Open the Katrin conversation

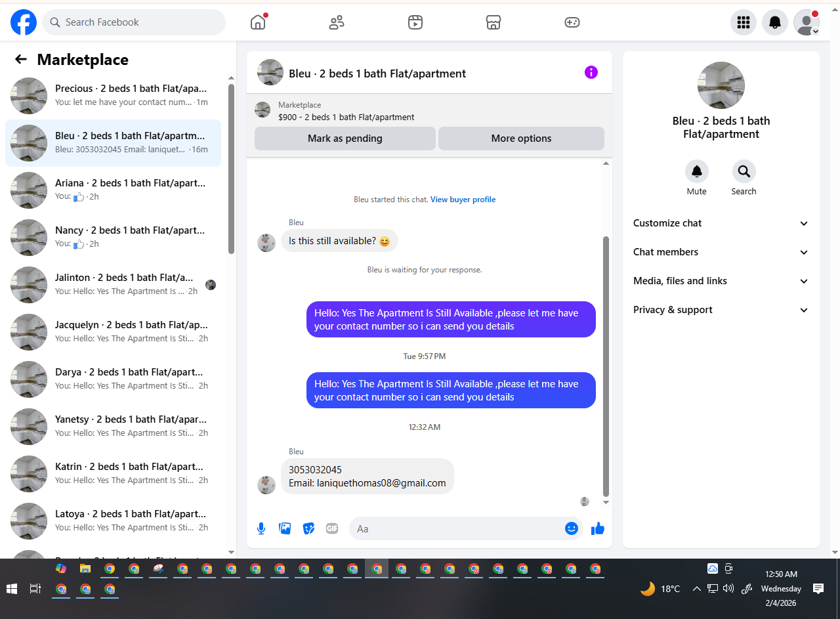coord(113,474)
